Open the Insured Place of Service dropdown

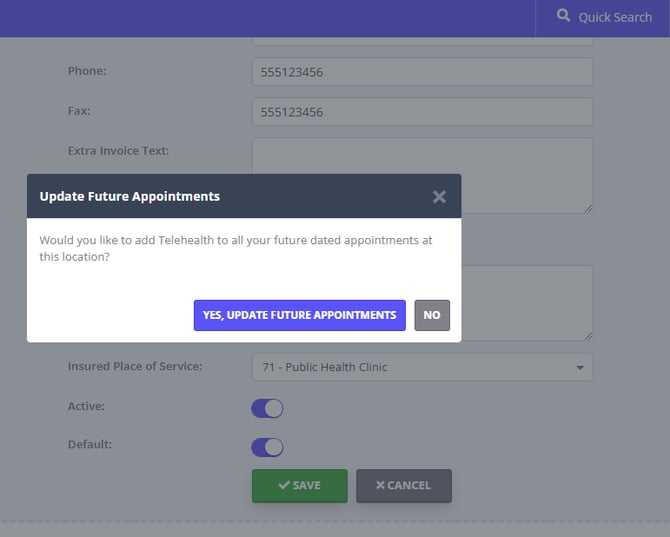point(421,367)
